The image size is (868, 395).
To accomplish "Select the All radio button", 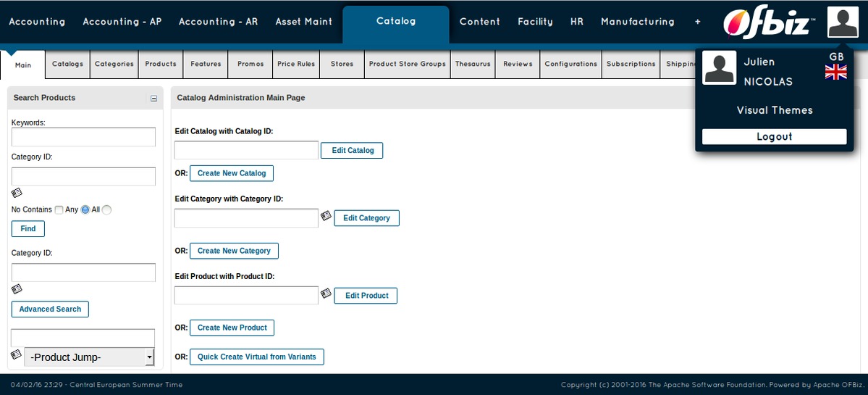I will pos(106,210).
